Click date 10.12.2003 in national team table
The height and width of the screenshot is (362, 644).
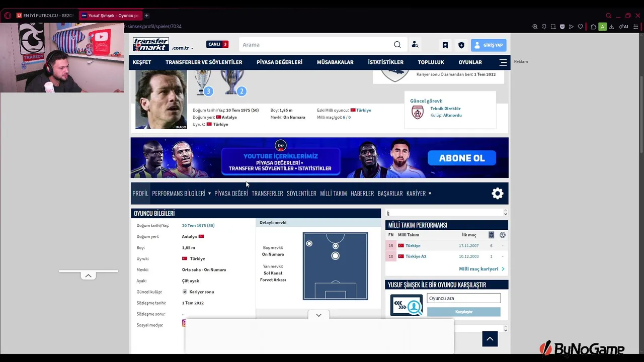coord(468,256)
